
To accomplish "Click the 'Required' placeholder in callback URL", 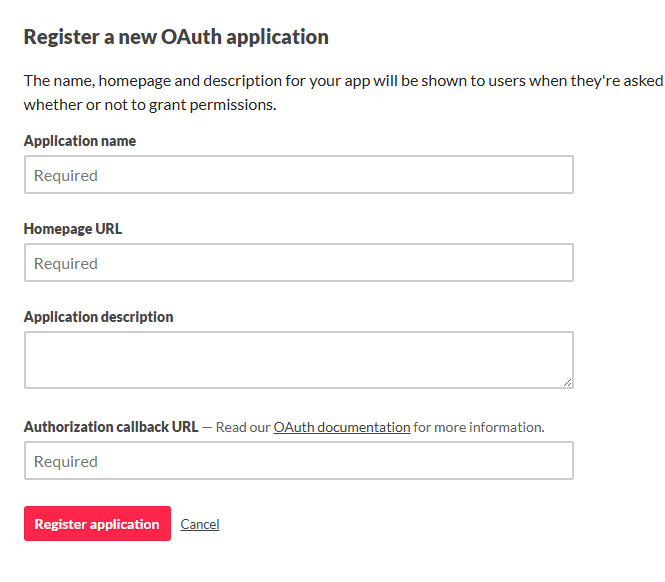I will [x=66, y=462].
